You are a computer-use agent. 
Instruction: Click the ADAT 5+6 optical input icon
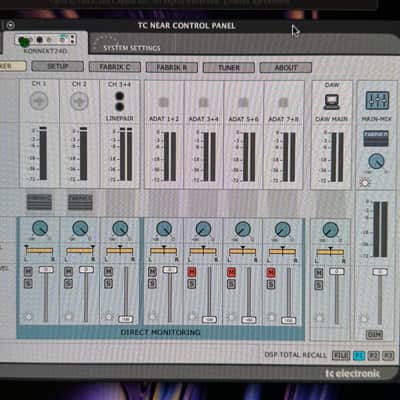(x=243, y=102)
